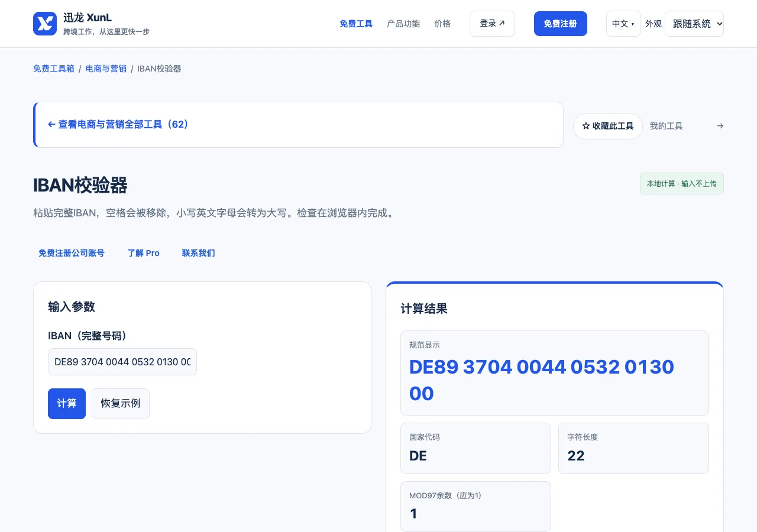Click the 字符长度 value 22
The height and width of the screenshot is (532, 757).
(576, 456)
